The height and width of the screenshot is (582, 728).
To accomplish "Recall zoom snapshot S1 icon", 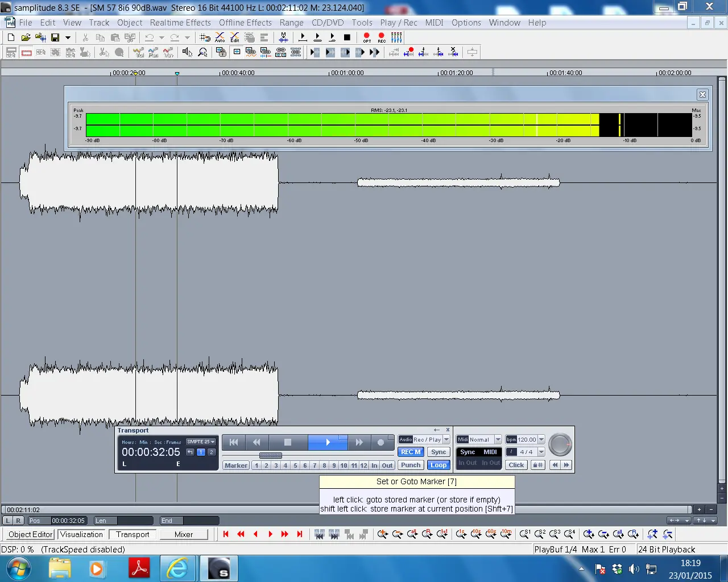I will coord(525,534).
